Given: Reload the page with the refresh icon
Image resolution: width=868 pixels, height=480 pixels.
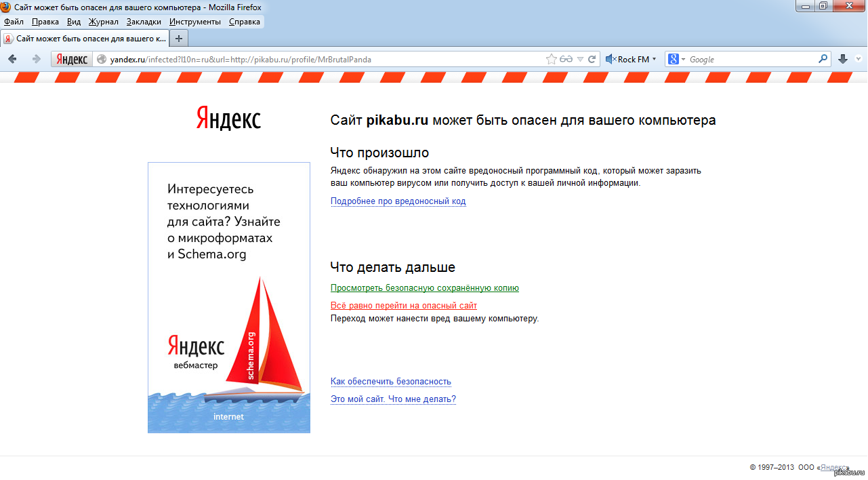Looking at the screenshot, I should pyautogui.click(x=592, y=59).
